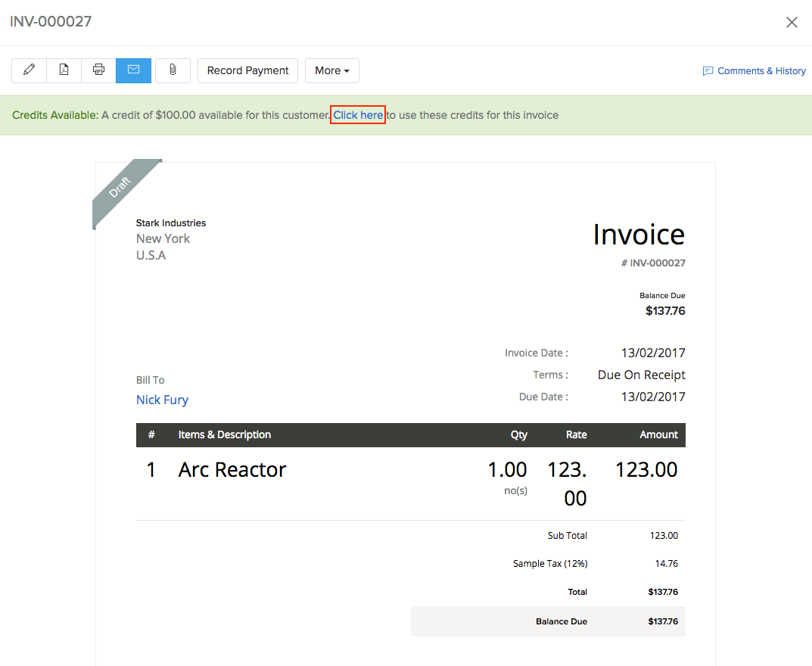Follow the 'Click here' credits link
The image size is (812, 666).
[358, 115]
